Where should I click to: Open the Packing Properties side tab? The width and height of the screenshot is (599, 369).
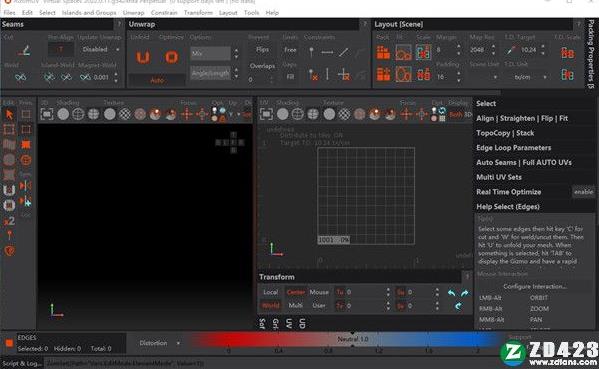(x=591, y=53)
